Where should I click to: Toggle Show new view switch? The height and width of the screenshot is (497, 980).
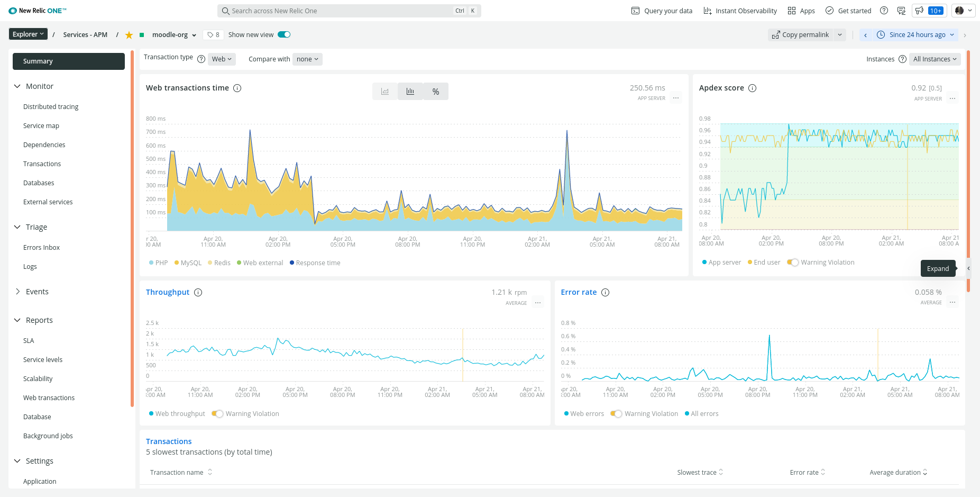tap(284, 35)
